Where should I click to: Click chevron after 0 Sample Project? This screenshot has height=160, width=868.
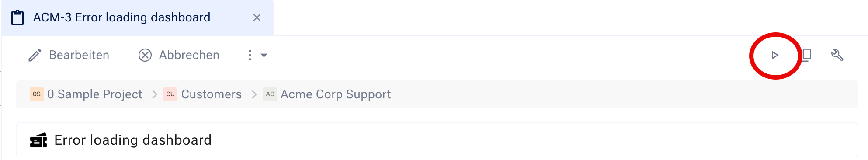pyautogui.click(x=154, y=94)
